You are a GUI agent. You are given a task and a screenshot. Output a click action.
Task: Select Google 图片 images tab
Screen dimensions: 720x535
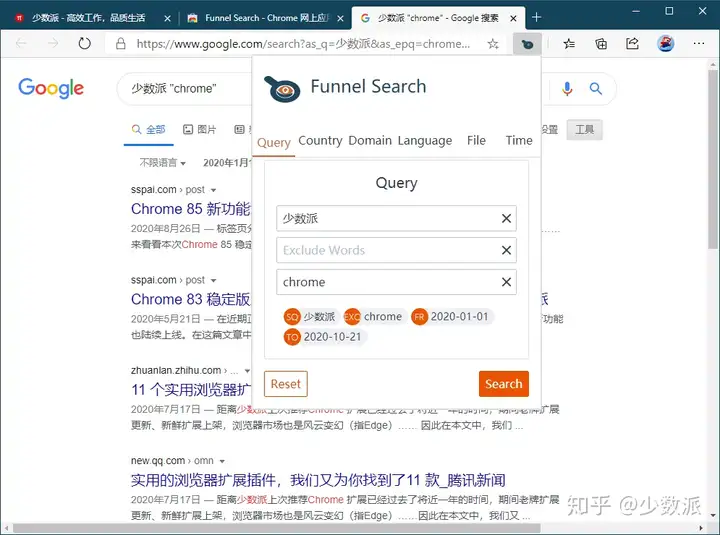tap(200, 130)
